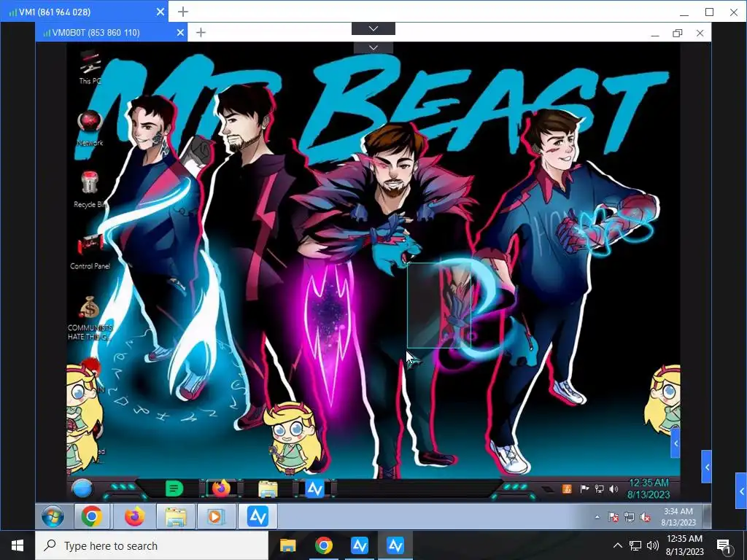Expand the inner AnyDesk toolbar chevron below
Screen dimensions: 747x560
pyautogui.click(x=373, y=47)
